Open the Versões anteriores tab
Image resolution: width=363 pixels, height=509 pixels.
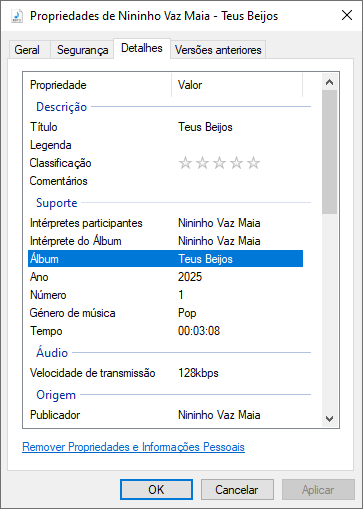tap(218, 50)
